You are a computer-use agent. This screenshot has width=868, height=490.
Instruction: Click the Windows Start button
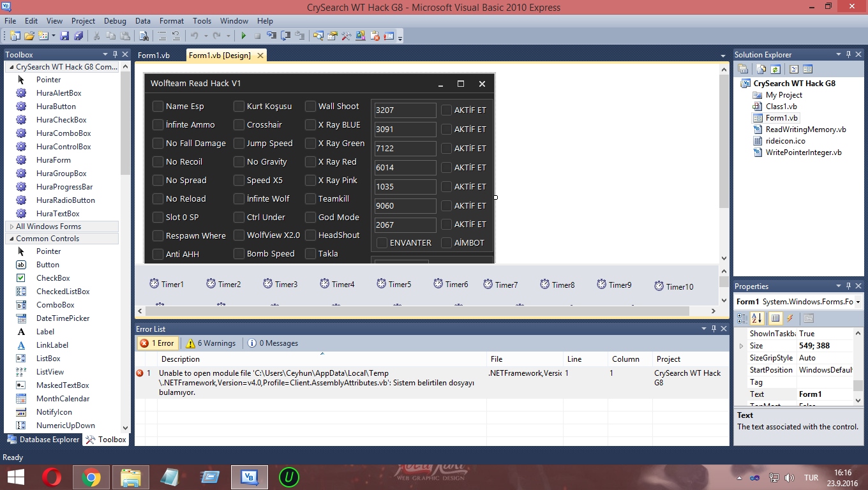(x=15, y=477)
